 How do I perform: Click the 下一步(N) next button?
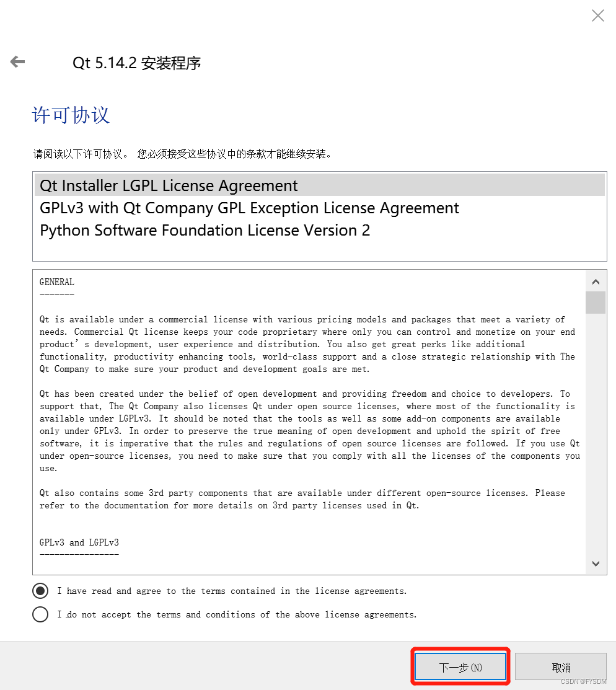coord(460,666)
